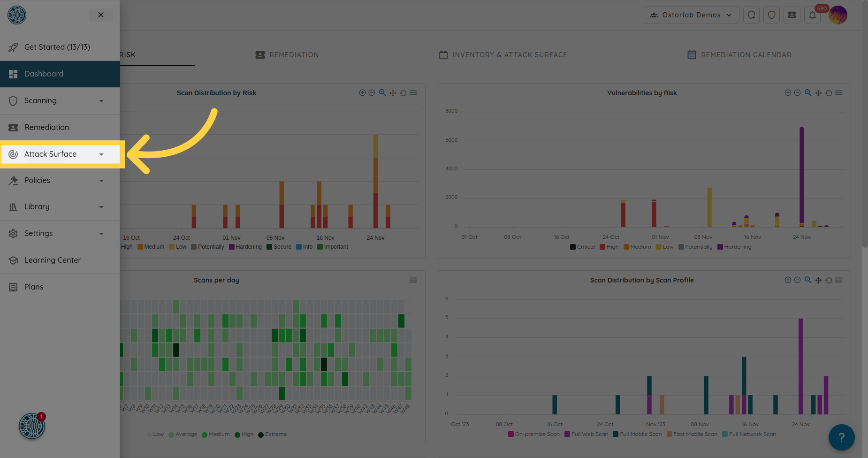Select zoom tool on Vulnerabilities by Risk

tap(808, 93)
